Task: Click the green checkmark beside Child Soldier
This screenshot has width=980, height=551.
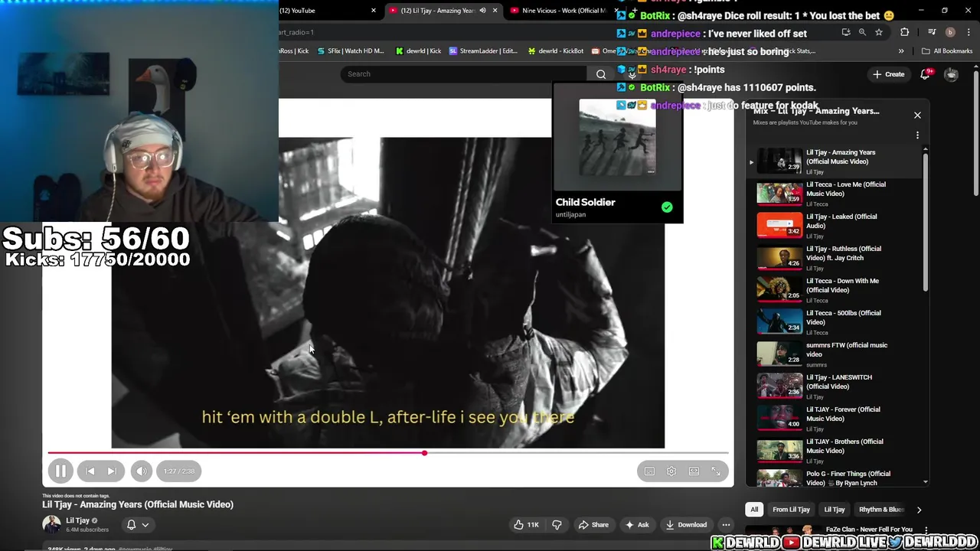Action: 667,207
